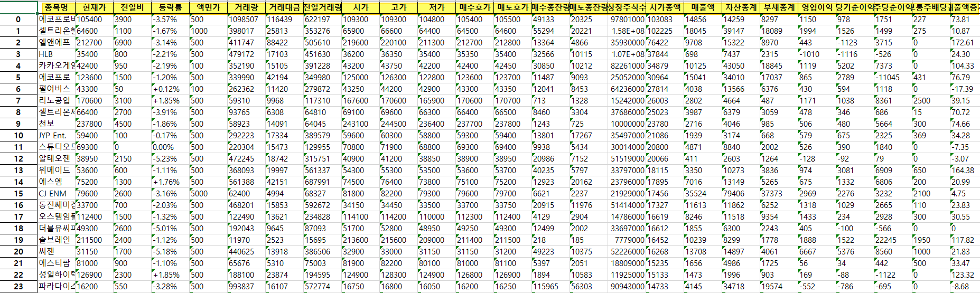Select the 천보 name cell

[57, 124]
